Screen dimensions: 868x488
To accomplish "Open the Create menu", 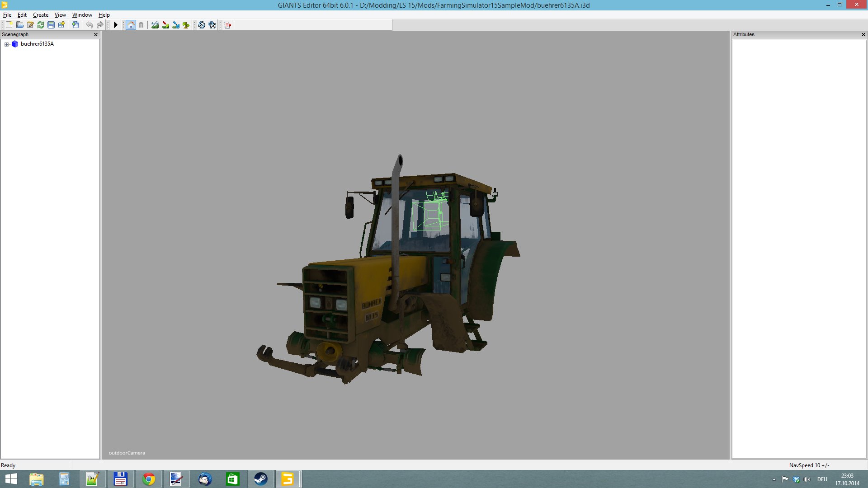I will point(41,15).
